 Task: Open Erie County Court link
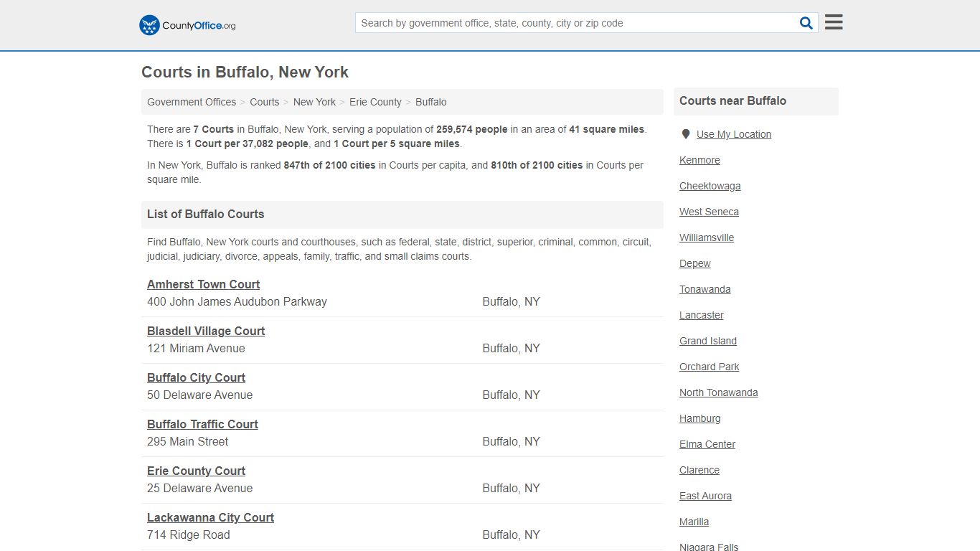point(196,471)
